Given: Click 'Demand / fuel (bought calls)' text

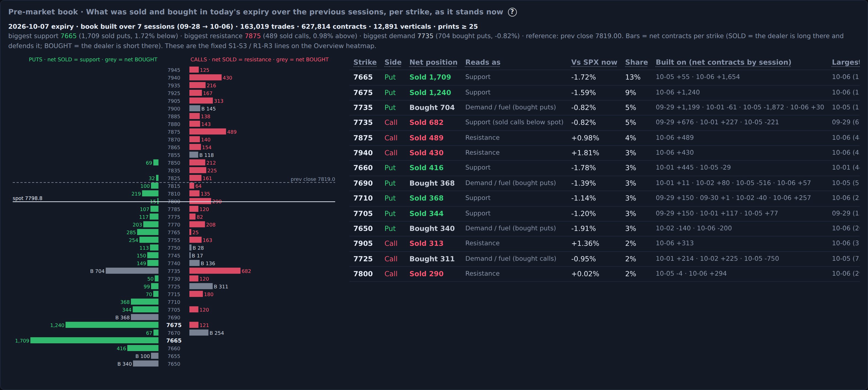Looking at the screenshot, I should pyautogui.click(x=510, y=259).
